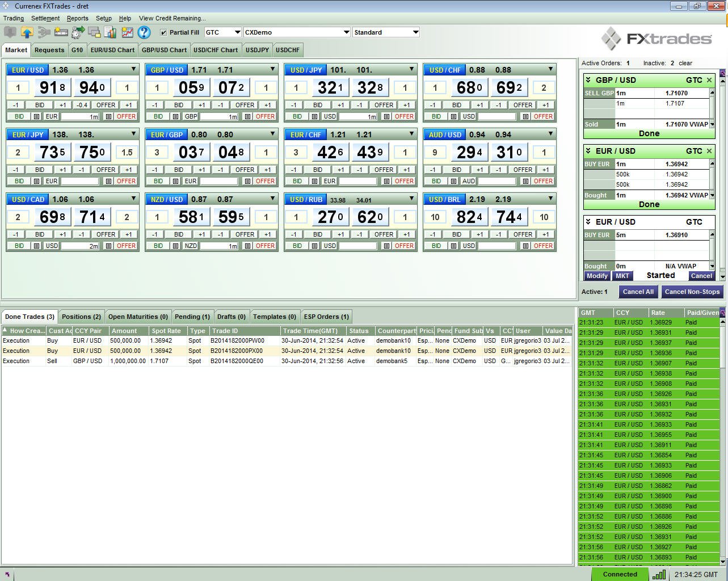Open the reports bar-chart toolbar icon
The width and height of the screenshot is (728, 581).
tap(110, 32)
